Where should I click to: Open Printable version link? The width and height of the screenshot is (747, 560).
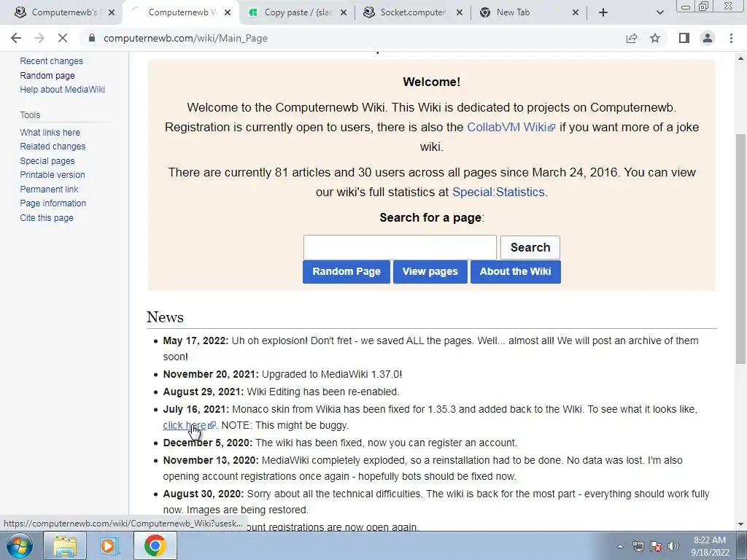pyautogui.click(x=53, y=175)
